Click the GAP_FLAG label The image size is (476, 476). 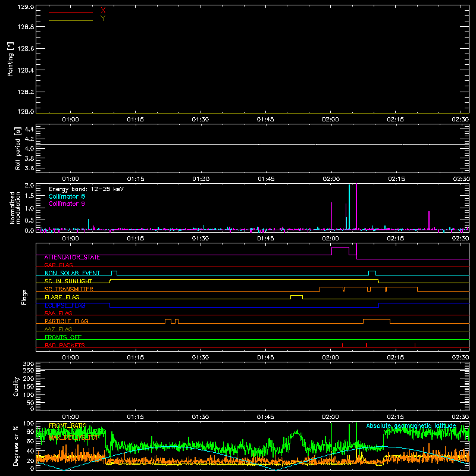click(x=58, y=265)
